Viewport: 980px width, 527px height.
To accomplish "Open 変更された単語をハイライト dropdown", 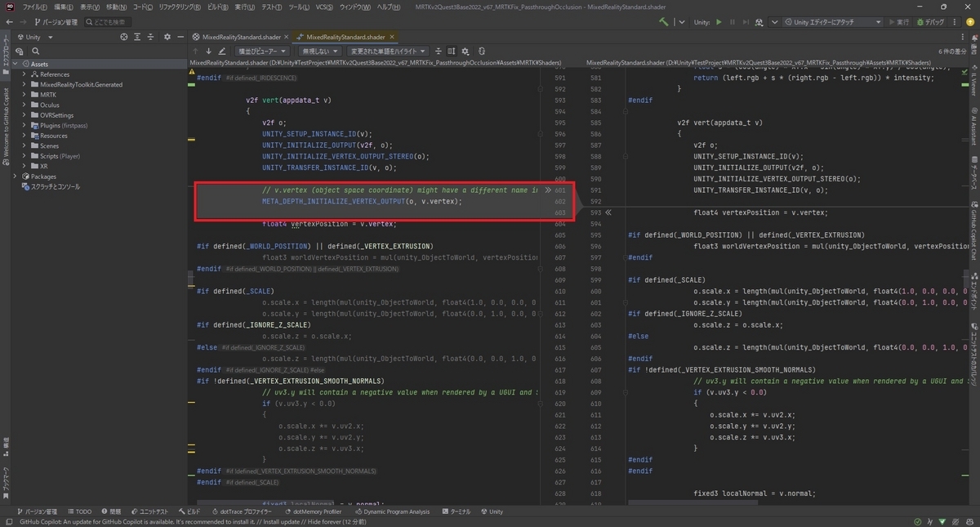I will point(389,51).
